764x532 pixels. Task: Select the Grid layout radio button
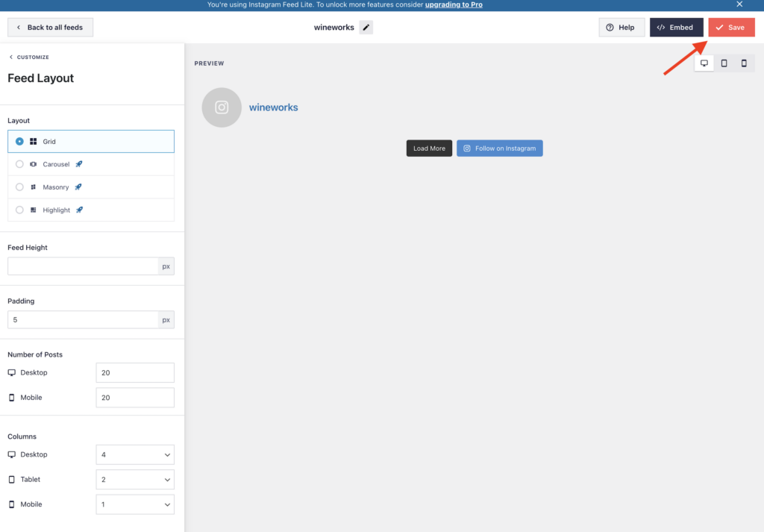(x=19, y=141)
